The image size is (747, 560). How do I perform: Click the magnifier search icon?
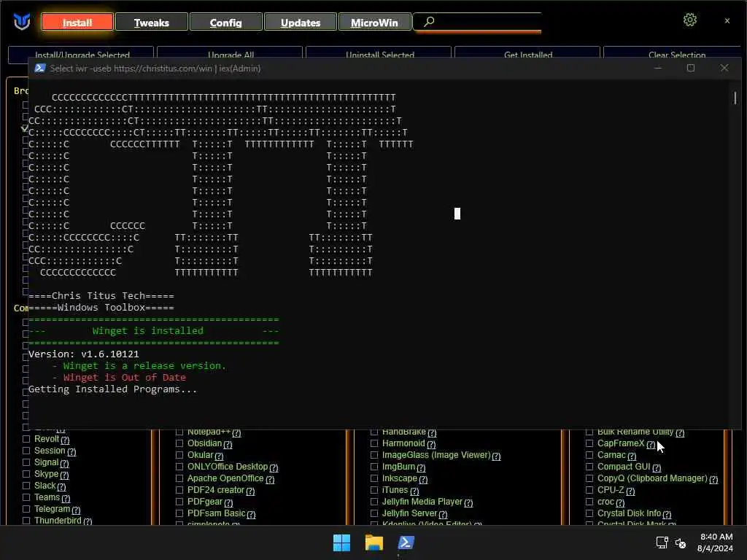pos(429,21)
